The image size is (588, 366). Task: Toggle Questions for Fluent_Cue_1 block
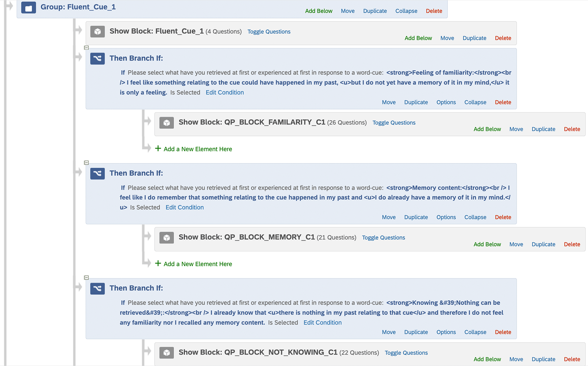coord(269,32)
